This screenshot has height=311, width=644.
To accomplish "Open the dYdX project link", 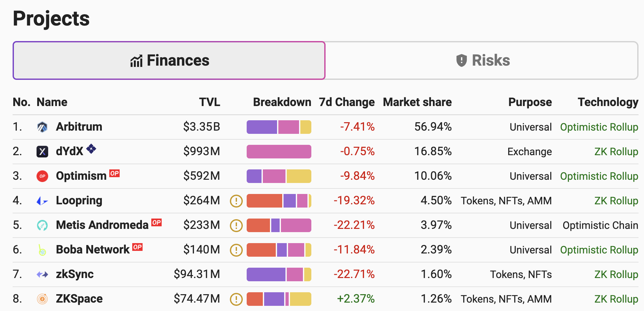I will click(70, 151).
